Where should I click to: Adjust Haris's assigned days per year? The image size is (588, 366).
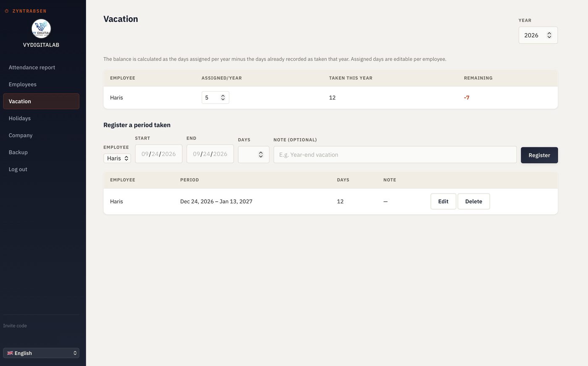pyautogui.click(x=215, y=97)
